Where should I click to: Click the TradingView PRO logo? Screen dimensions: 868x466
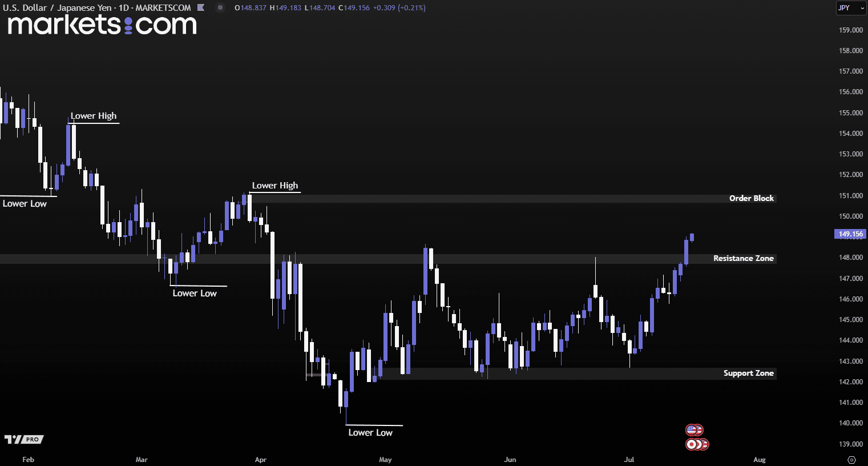coord(24,439)
